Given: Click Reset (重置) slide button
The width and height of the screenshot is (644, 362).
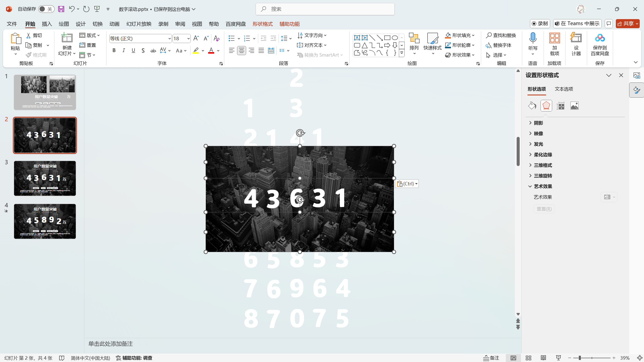Looking at the screenshot, I should (88, 45).
